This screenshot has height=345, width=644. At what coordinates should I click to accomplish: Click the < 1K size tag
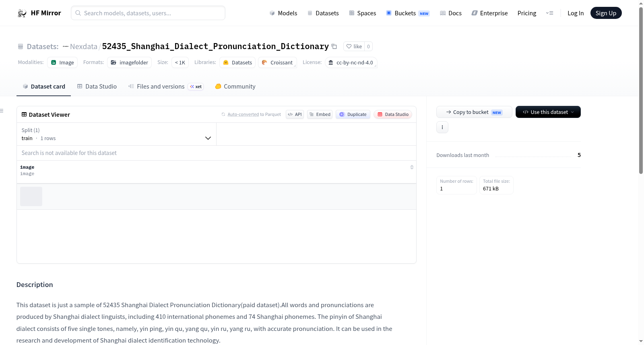tap(180, 62)
